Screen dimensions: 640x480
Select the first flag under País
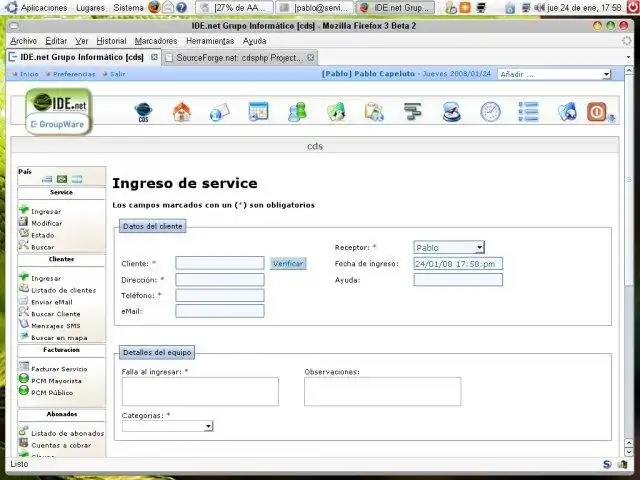point(47,179)
